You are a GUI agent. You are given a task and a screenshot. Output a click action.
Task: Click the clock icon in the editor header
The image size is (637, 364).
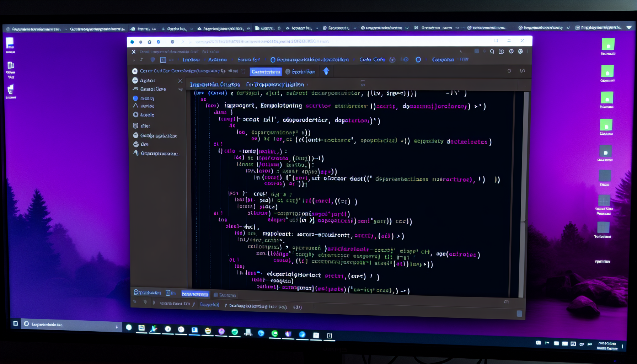[x=511, y=52]
